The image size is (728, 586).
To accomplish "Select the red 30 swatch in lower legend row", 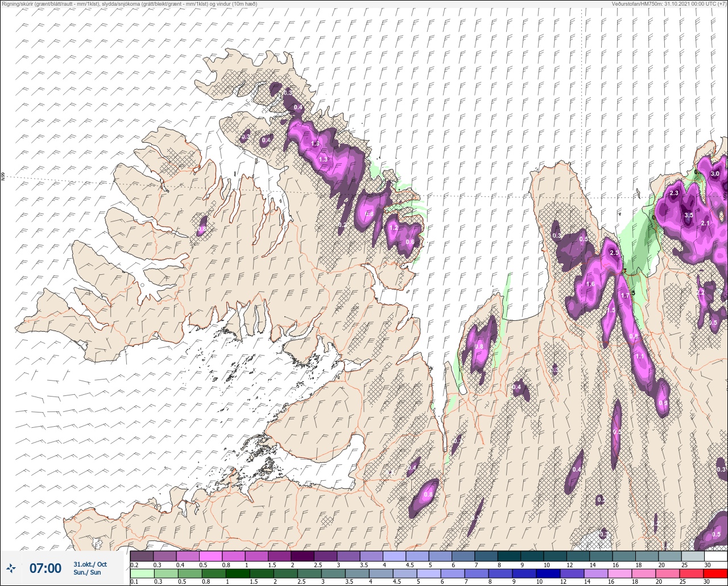I will pos(715,573).
